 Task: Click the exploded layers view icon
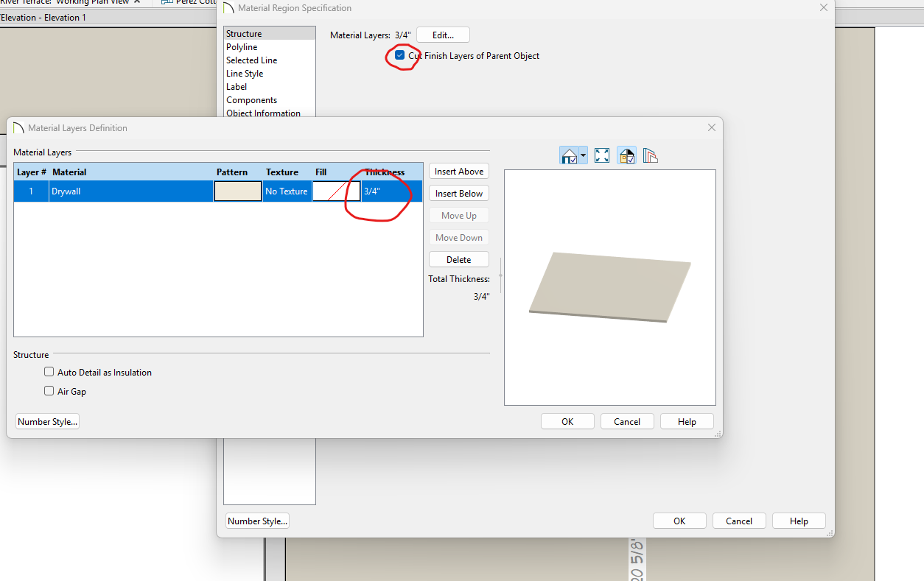pyautogui.click(x=650, y=155)
